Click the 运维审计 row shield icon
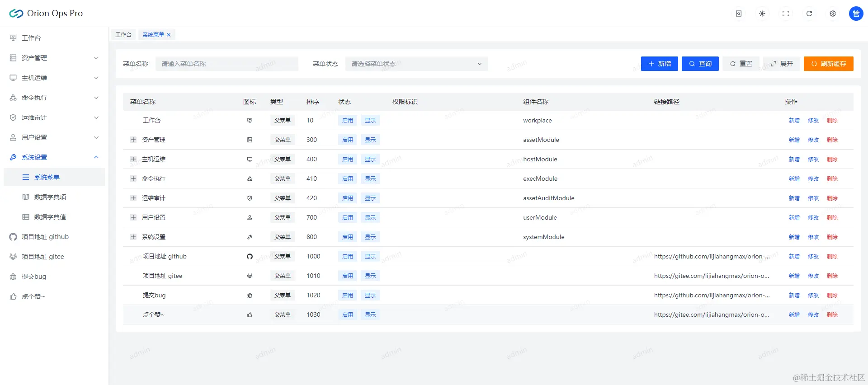868x385 pixels. (250, 198)
